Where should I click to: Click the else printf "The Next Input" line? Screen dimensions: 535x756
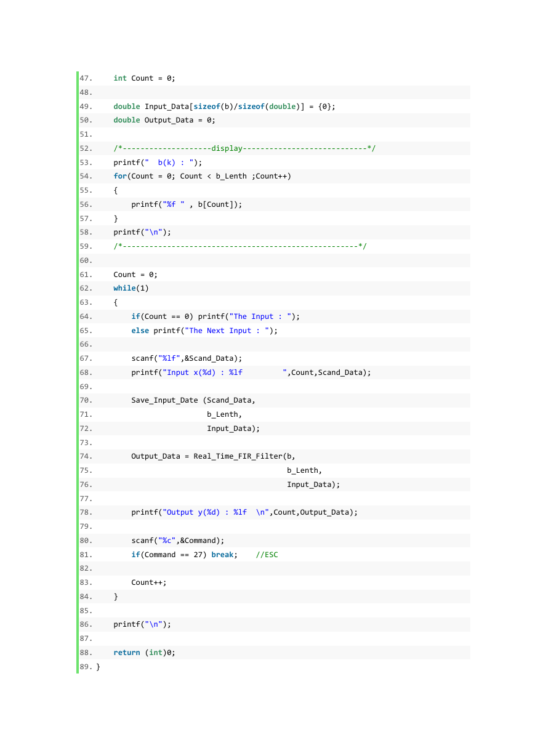[x=204, y=331]
